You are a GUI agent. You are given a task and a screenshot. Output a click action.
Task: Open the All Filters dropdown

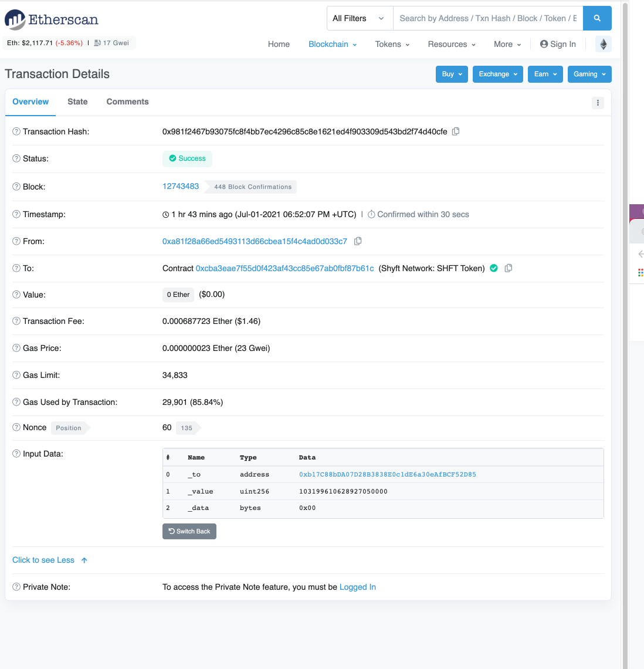pos(360,18)
